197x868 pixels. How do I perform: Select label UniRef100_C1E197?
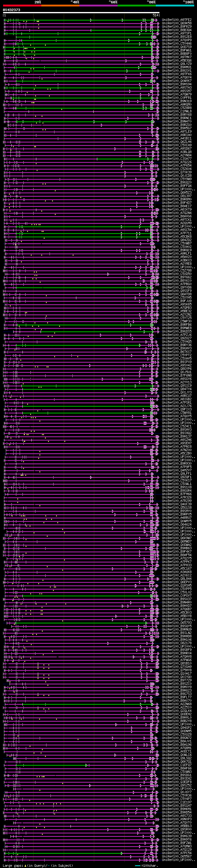(177, 802)
